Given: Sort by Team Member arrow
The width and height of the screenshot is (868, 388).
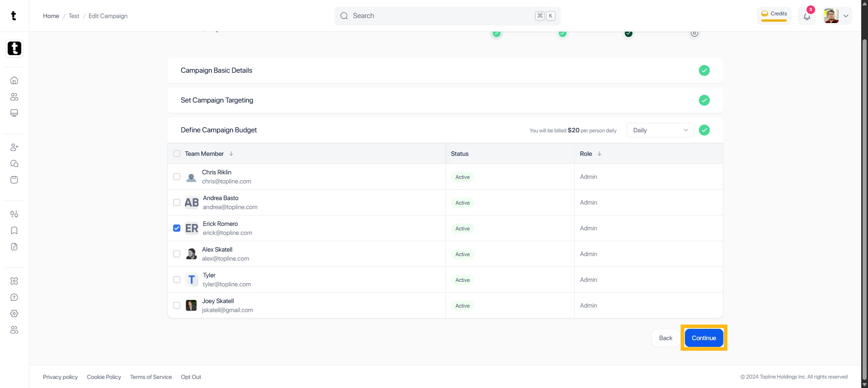Looking at the screenshot, I should click(x=231, y=154).
